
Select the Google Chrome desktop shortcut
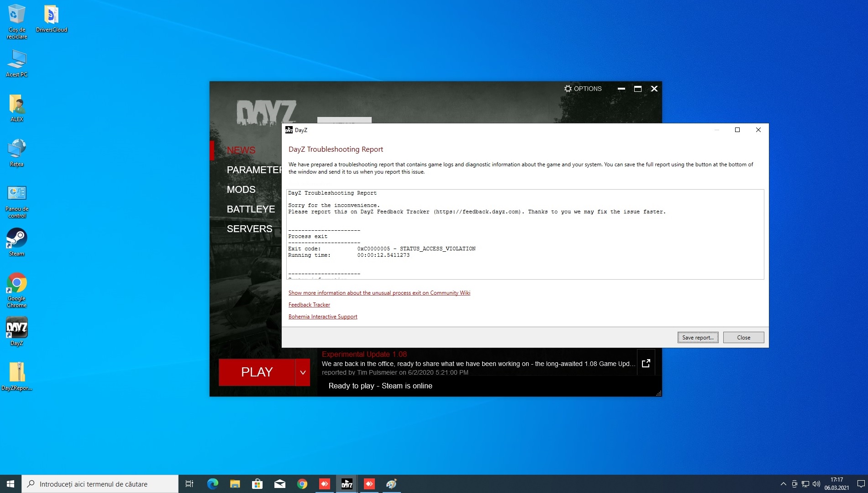17,290
